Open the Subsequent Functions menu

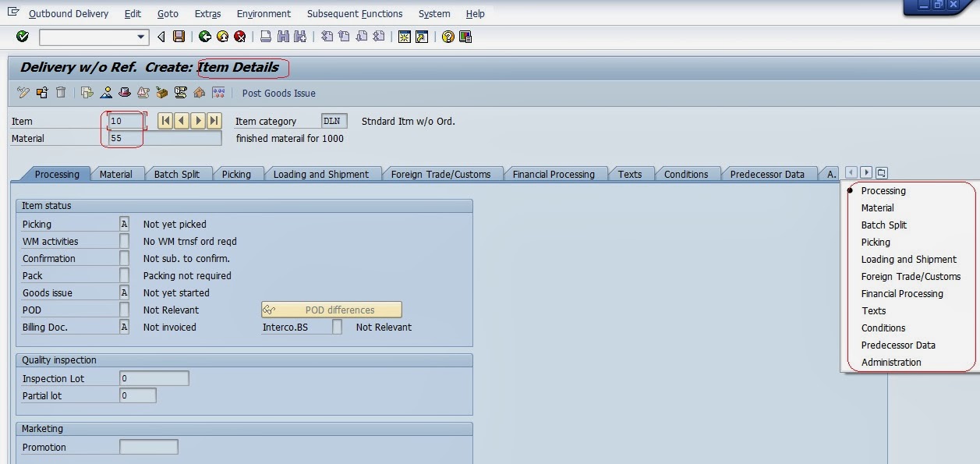[355, 13]
